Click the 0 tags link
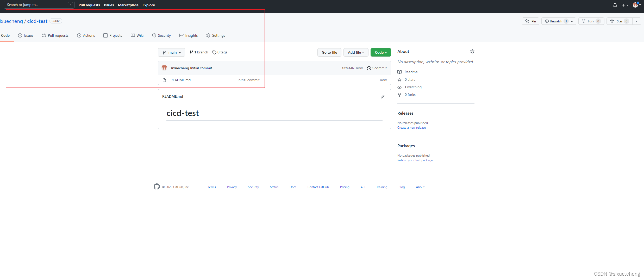Screen dimensions: 644x279 [x=220, y=52]
